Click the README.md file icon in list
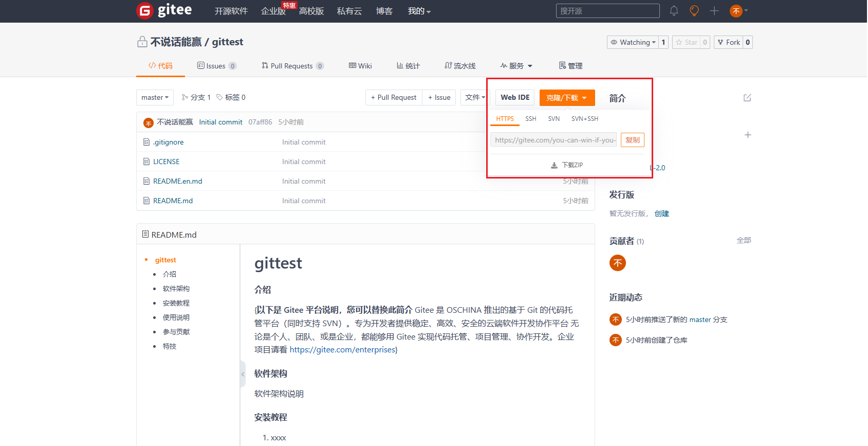Image resolution: width=868 pixels, height=446 pixels. (x=146, y=201)
